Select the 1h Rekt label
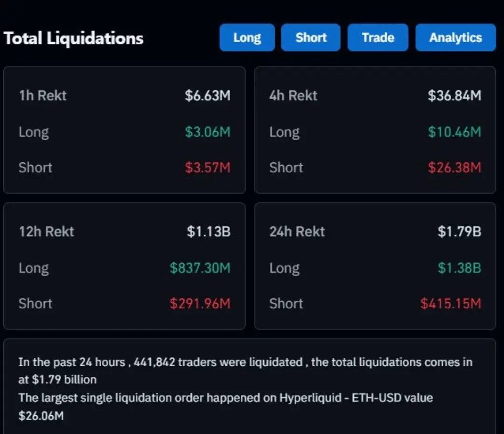Image resolution: width=504 pixels, height=434 pixels. pos(42,96)
